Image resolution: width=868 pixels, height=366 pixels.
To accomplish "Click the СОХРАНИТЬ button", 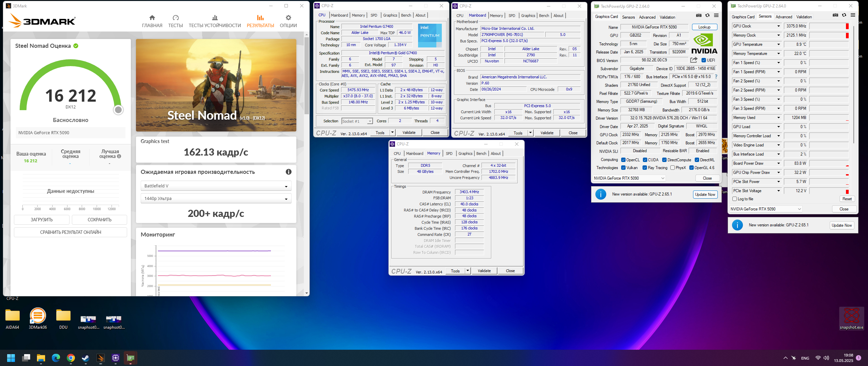I will [x=99, y=220].
